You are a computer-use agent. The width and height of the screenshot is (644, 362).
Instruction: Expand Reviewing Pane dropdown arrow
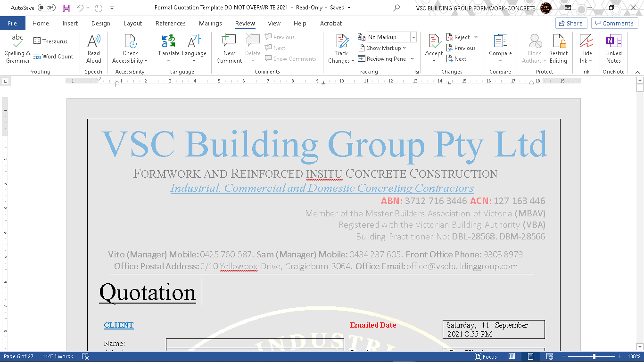pyautogui.click(x=412, y=59)
